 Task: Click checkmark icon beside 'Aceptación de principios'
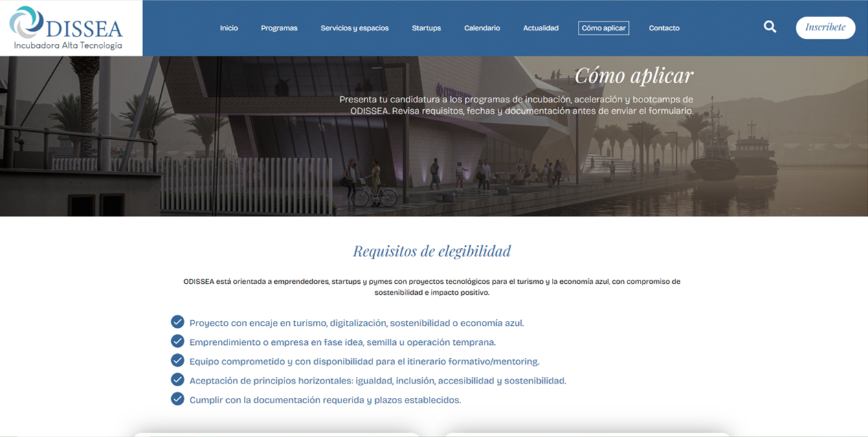tap(177, 380)
